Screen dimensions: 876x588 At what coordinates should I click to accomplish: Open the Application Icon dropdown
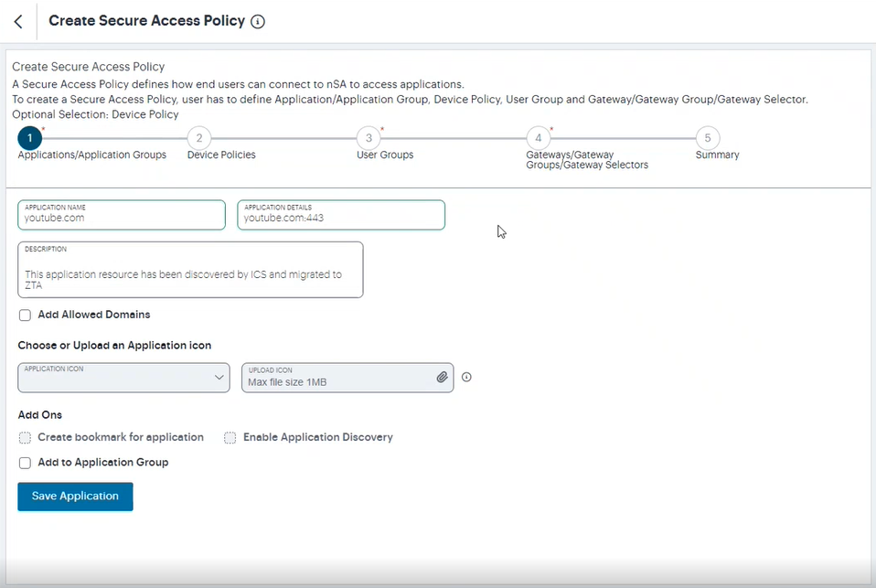(x=123, y=377)
